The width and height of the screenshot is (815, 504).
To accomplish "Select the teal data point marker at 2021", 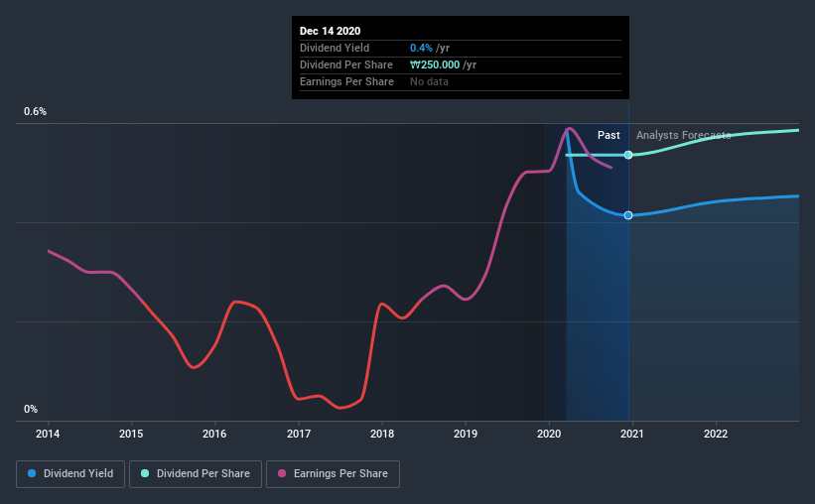I will pos(628,155).
